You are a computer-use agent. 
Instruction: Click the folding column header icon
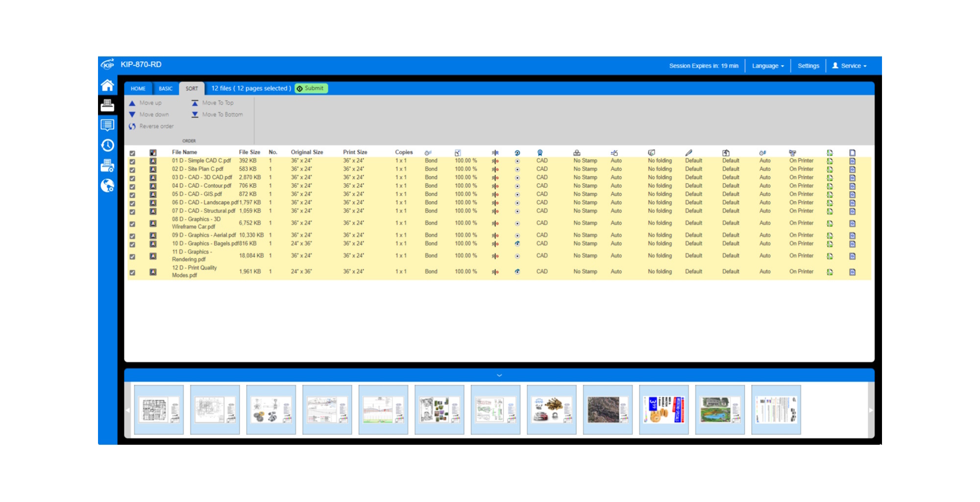pos(652,153)
